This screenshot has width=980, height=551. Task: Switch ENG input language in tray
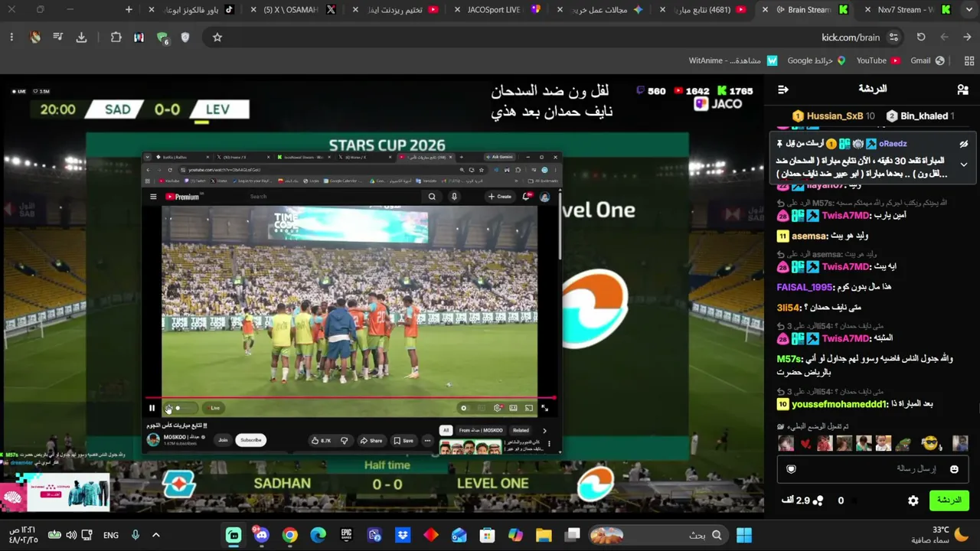point(111,535)
